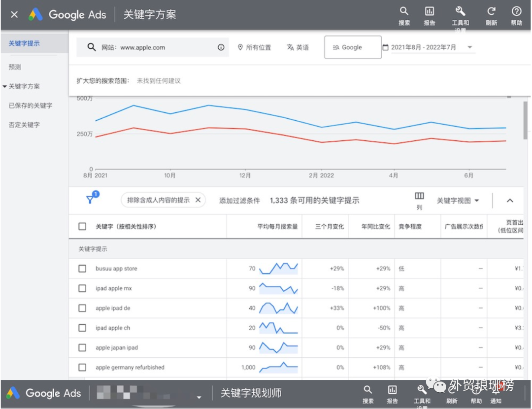Toggle the select-all keywords checkbox in header

82,226
